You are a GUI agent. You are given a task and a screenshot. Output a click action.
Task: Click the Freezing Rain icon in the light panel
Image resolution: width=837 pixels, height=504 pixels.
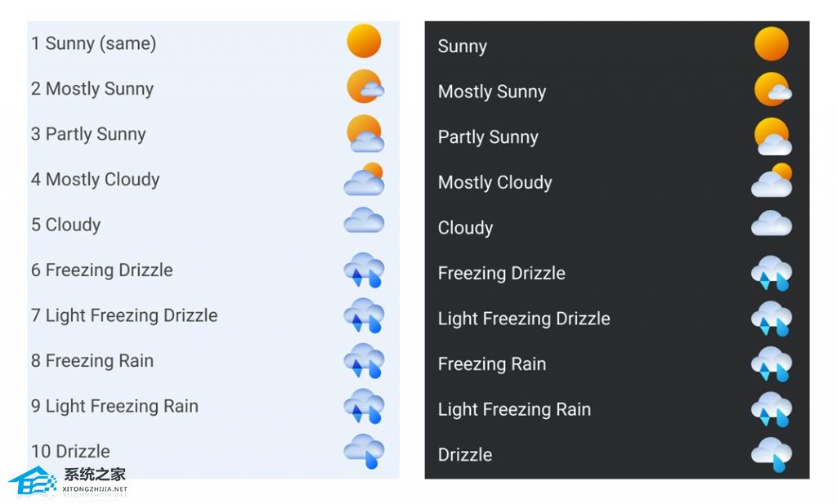pyautogui.click(x=365, y=361)
